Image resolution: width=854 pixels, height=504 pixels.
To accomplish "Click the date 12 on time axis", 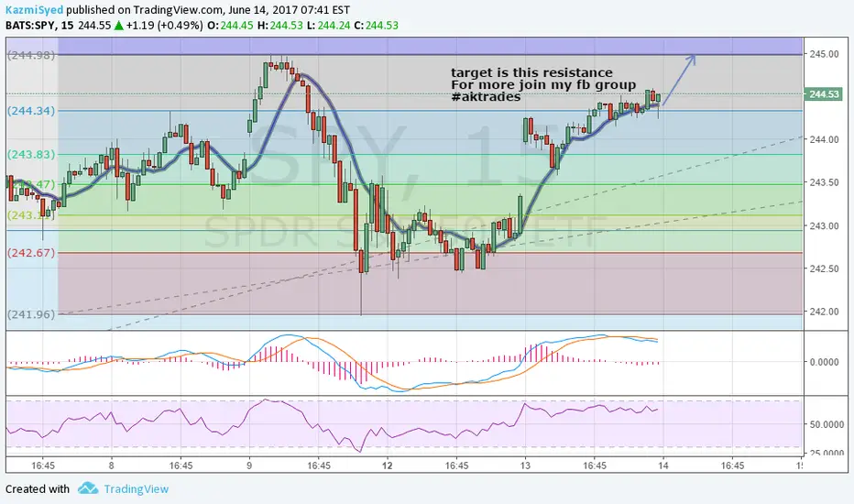I will 388,466.
